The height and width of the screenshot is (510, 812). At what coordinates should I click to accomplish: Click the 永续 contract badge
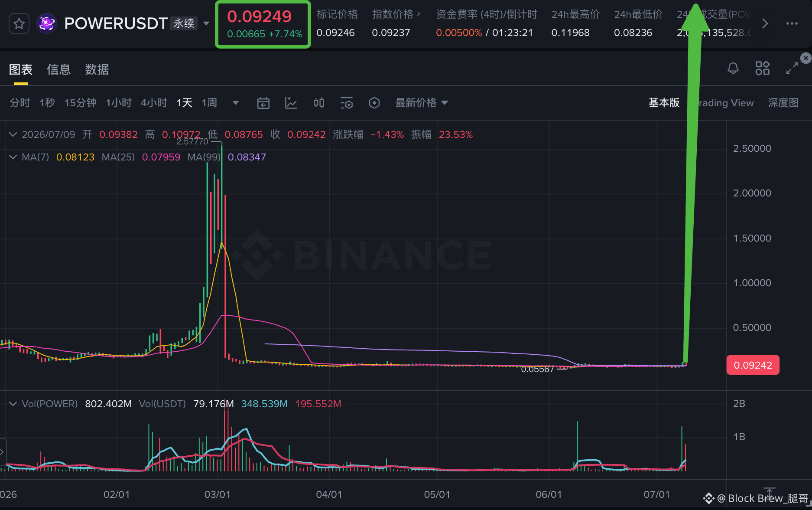pyautogui.click(x=184, y=23)
